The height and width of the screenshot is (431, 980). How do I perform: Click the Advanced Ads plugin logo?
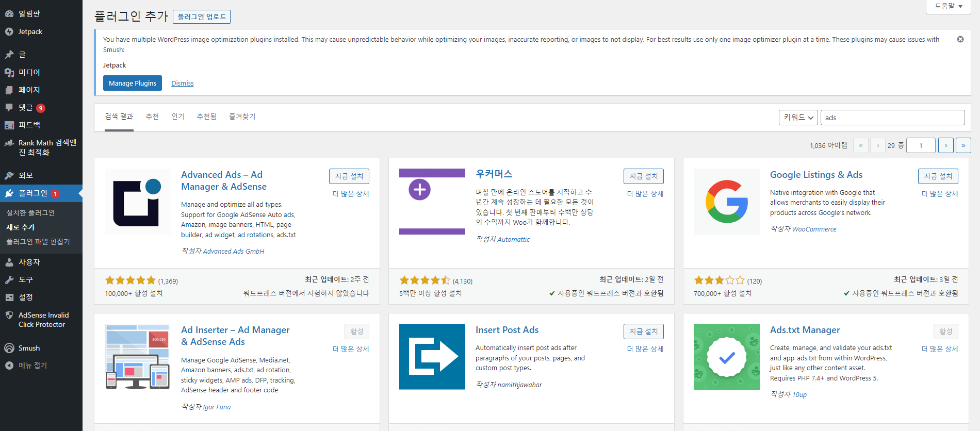(138, 202)
